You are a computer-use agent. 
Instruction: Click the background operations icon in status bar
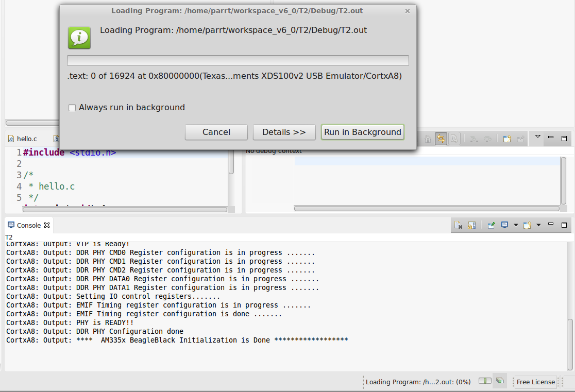point(500,381)
